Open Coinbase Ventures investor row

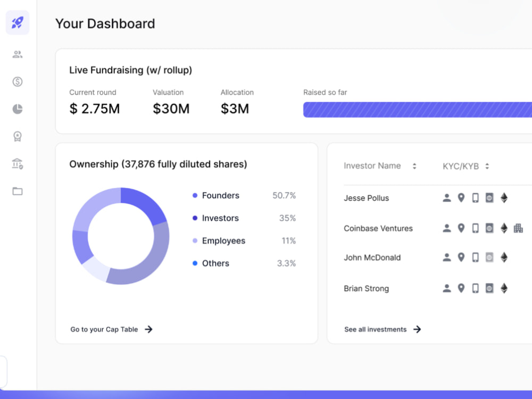pyautogui.click(x=438, y=228)
